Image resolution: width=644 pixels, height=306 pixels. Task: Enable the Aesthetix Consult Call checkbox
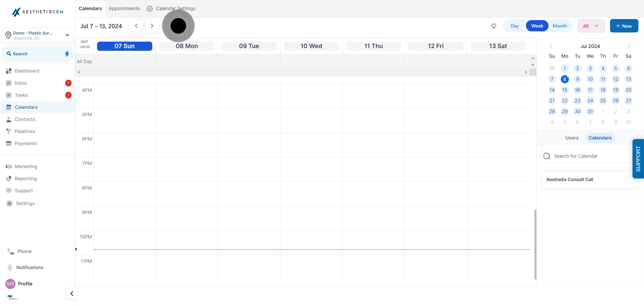click(630, 180)
